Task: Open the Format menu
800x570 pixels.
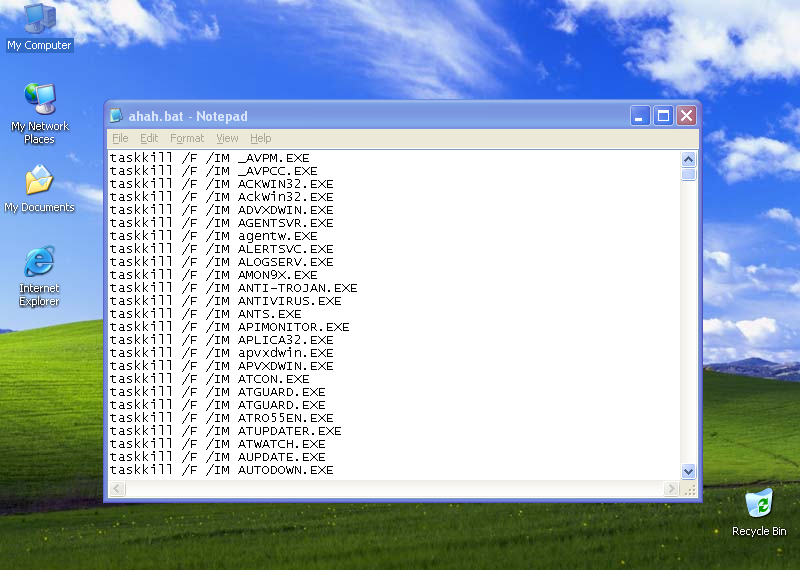Action: (187, 138)
